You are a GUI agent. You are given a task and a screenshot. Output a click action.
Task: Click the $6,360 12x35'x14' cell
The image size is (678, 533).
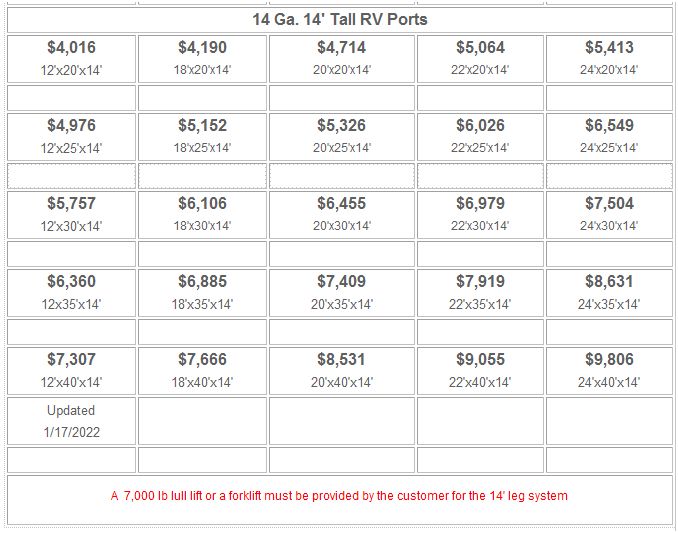point(71,293)
